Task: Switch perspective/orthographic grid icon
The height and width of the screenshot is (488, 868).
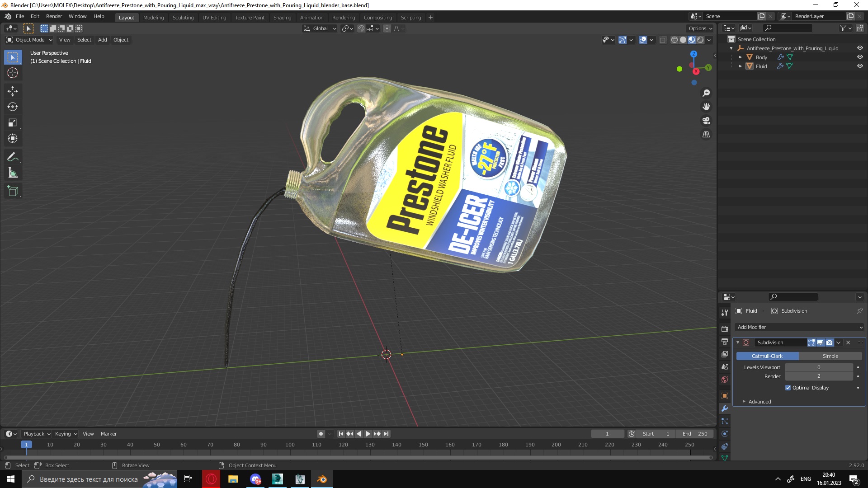Action: (x=706, y=135)
